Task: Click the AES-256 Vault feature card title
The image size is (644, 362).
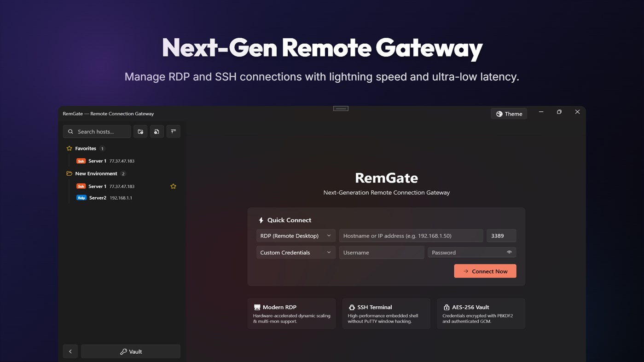Action: [x=470, y=307]
